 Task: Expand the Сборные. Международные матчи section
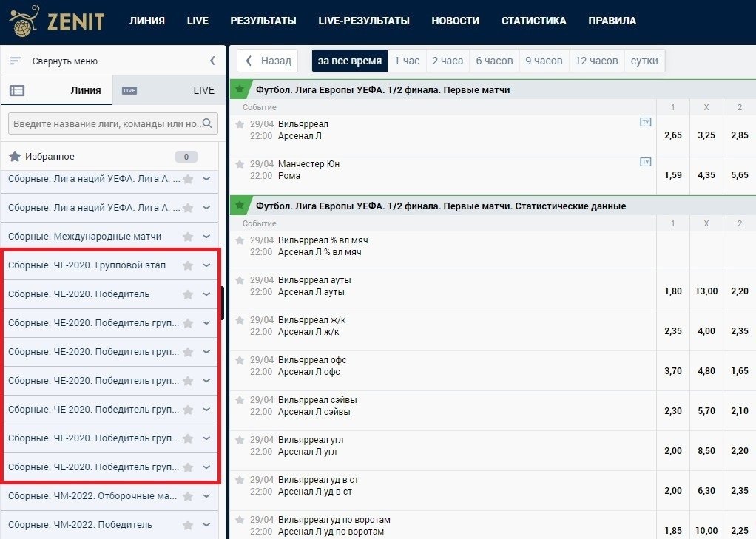(x=206, y=237)
